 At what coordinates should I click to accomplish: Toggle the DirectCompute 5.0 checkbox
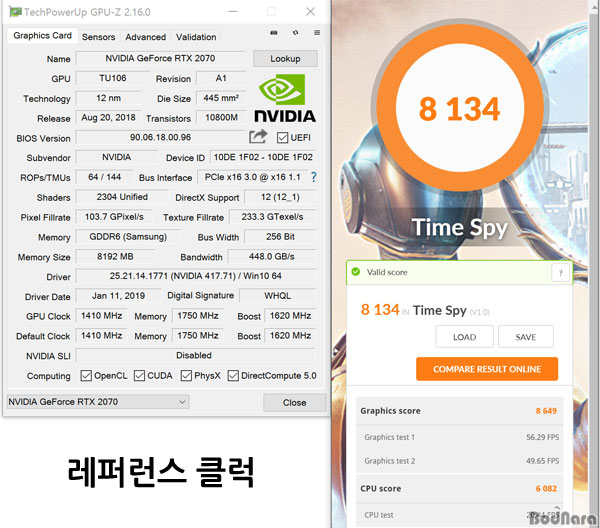(233, 376)
